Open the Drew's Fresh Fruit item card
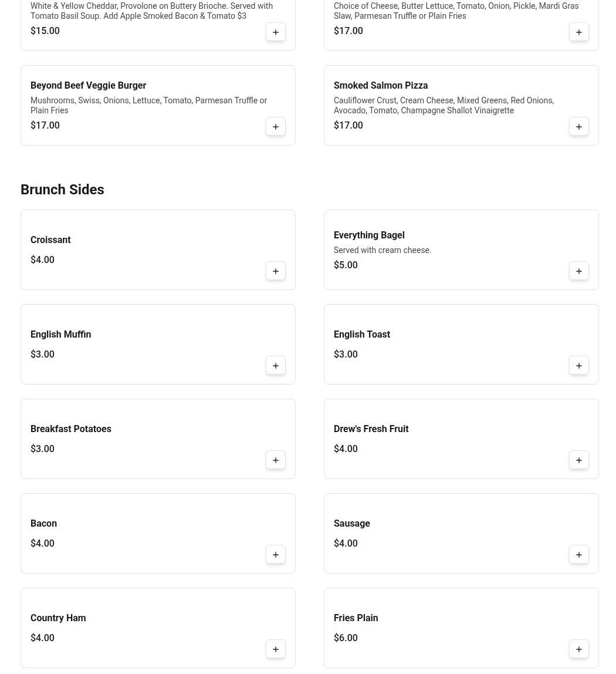This screenshot has height=674, width=616. [461, 439]
